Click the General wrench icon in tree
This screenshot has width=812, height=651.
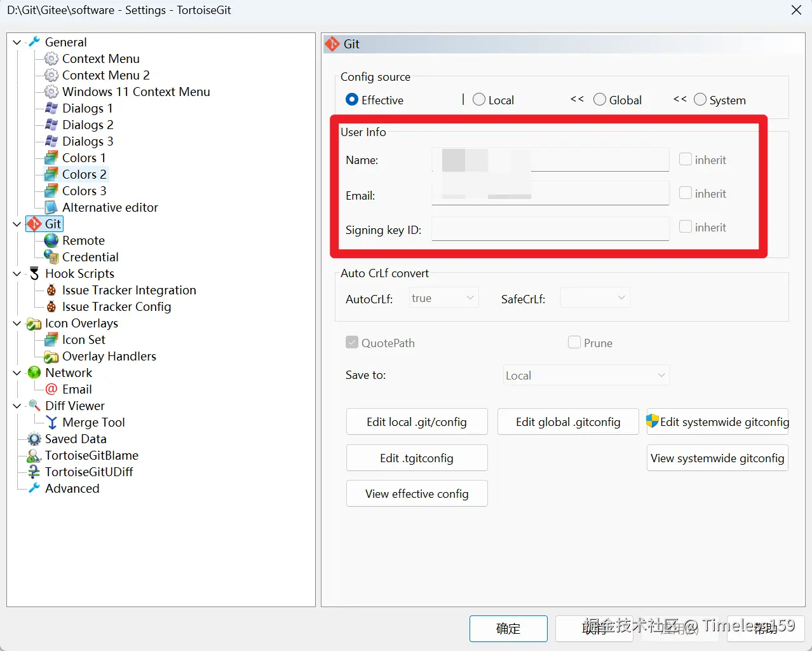[34, 42]
